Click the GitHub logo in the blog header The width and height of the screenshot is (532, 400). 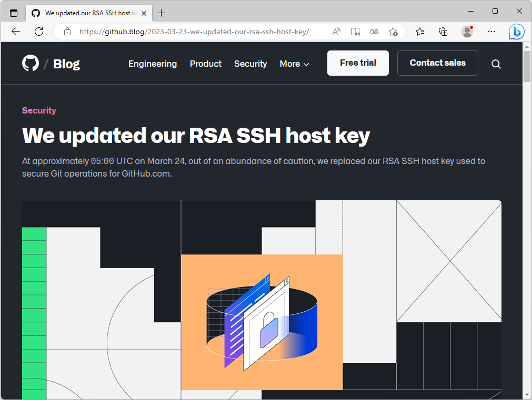(30, 63)
